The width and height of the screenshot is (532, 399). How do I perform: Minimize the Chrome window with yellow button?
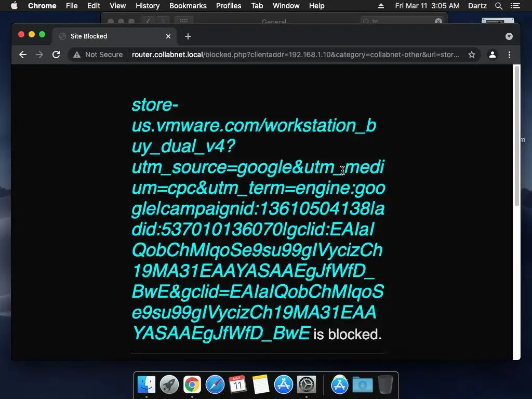point(32,34)
